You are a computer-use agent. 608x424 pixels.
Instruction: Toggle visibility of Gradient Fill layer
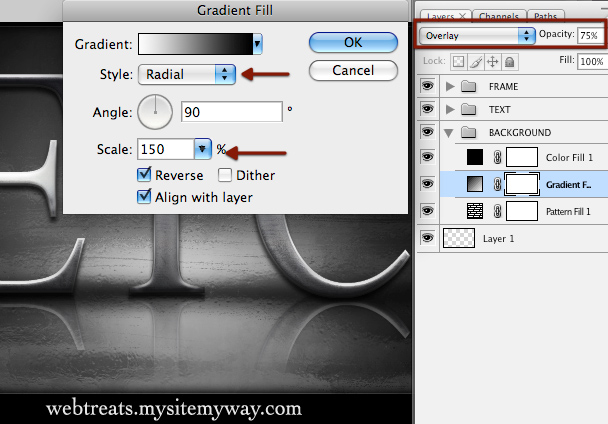pos(427,183)
